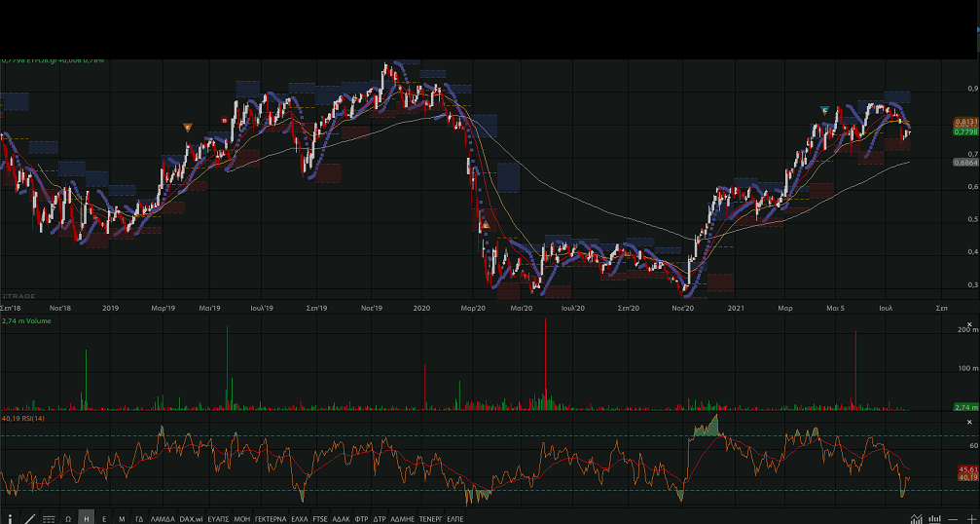980x524 pixels.
Task: Switch to the E weekly timeframe
Action: [x=104, y=519]
